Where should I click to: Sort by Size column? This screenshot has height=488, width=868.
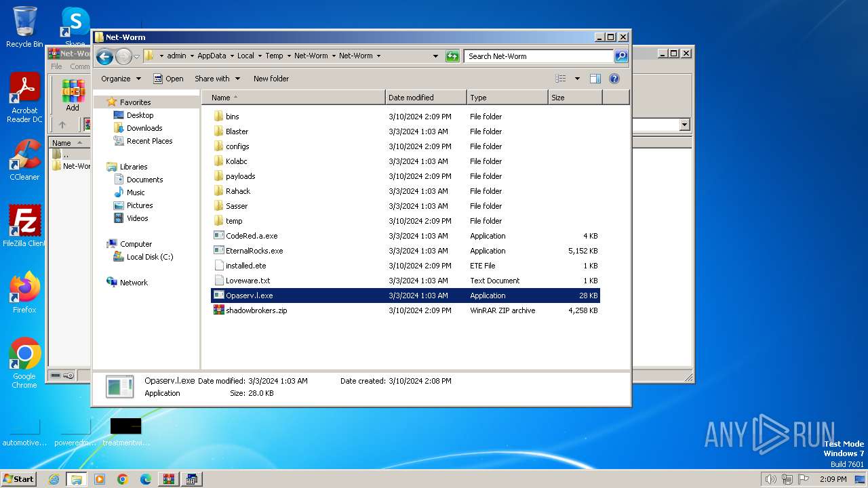click(x=575, y=98)
